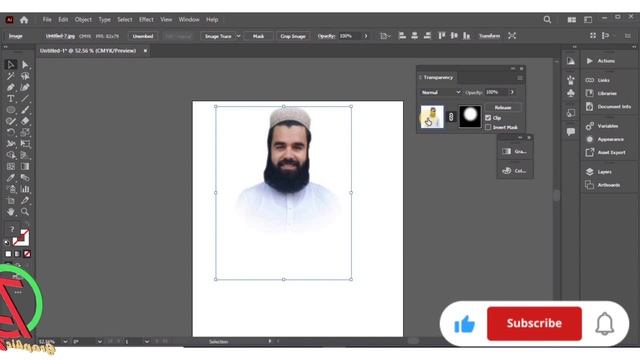Open the Normal blending mode dropdown
Viewport: 640px width, 360px height.
click(x=440, y=92)
